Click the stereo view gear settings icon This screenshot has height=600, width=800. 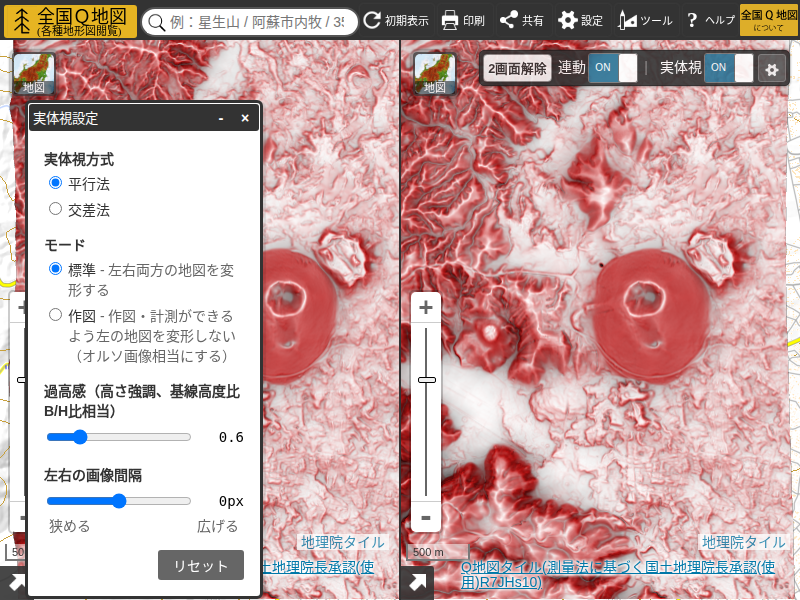pos(771,69)
